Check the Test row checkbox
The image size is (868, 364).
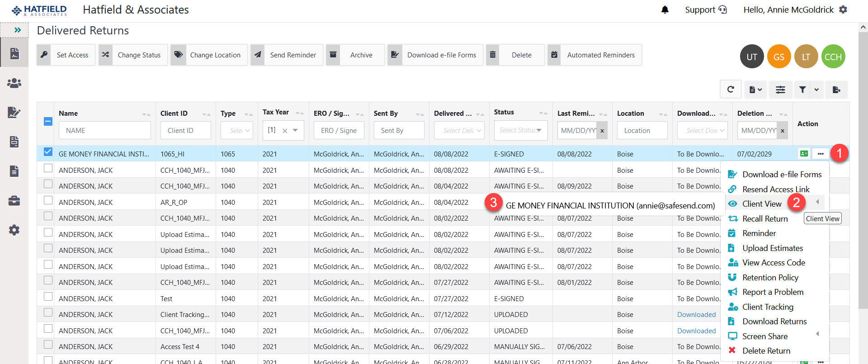coord(48,297)
